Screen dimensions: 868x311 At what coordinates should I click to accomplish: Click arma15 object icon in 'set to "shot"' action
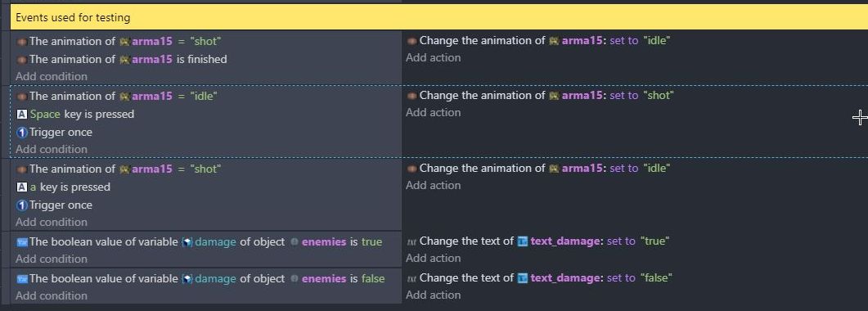pyautogui.click(x=554, y=96)
